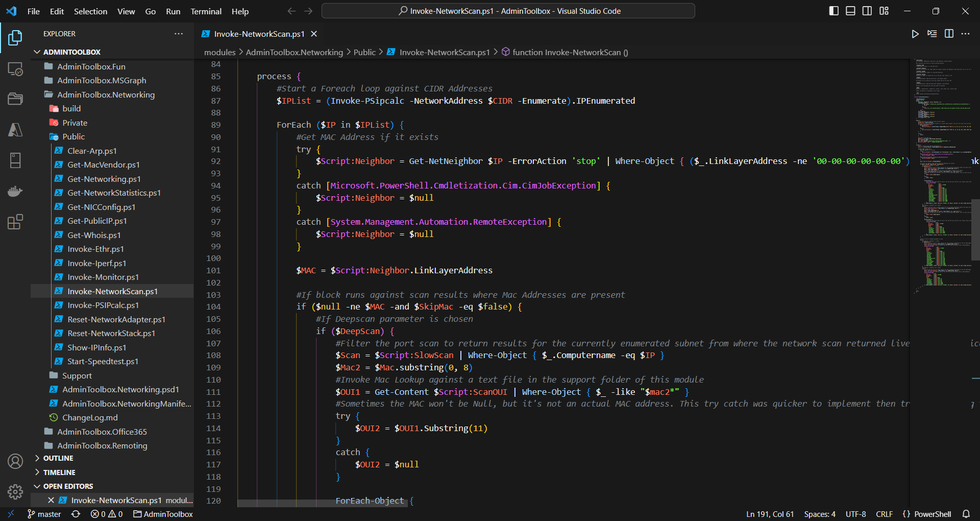Customize layout using the title bar icon
The height and width of the screenshot is (521, 980).
(884, 11)
